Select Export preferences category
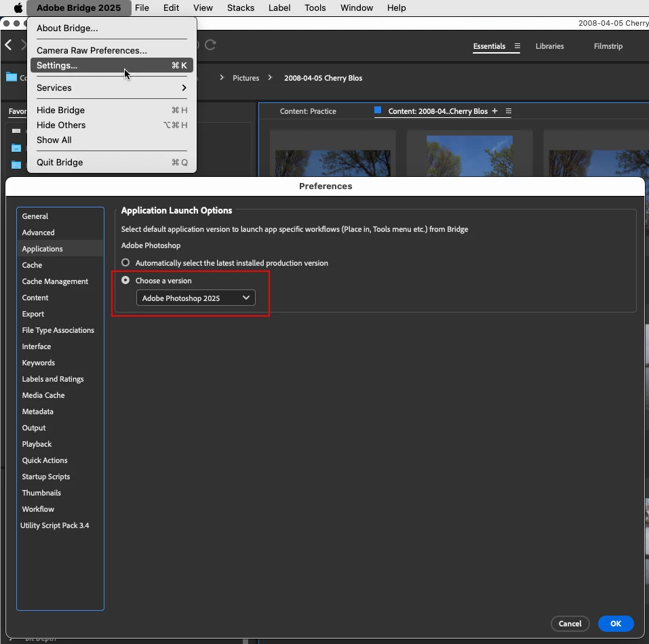The height and width of the screenshot is (644, 649). pyautogui.click(x=60, y=313)
